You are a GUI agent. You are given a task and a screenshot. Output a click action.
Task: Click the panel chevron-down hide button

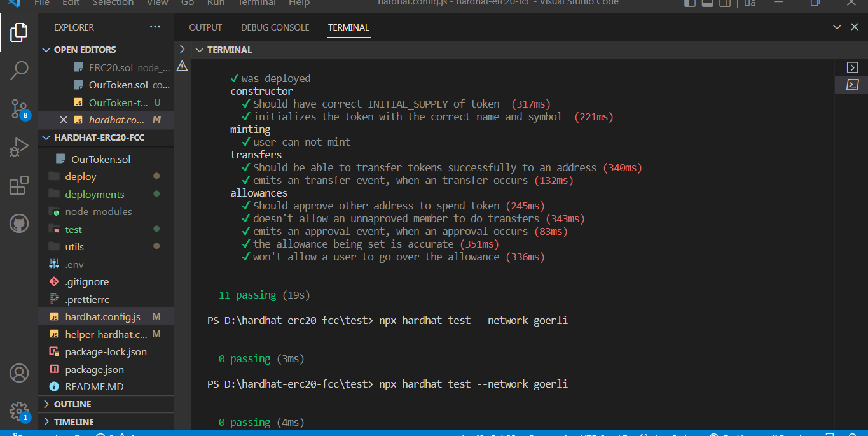(x=837, y=27)
